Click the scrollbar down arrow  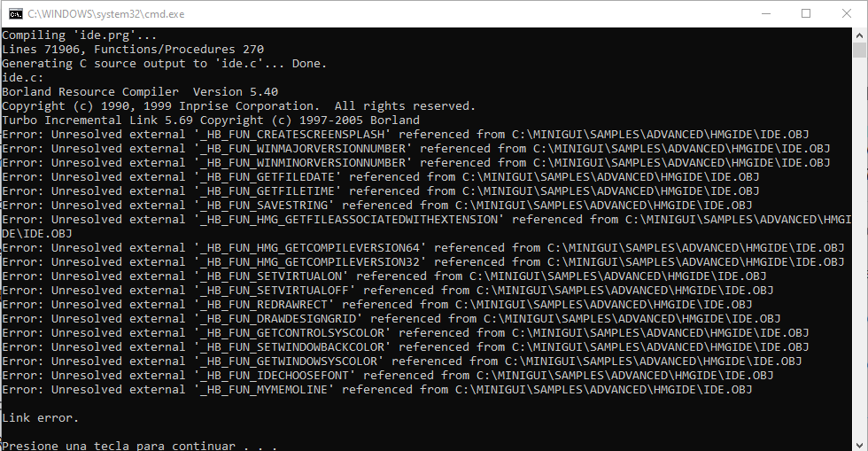859,444
